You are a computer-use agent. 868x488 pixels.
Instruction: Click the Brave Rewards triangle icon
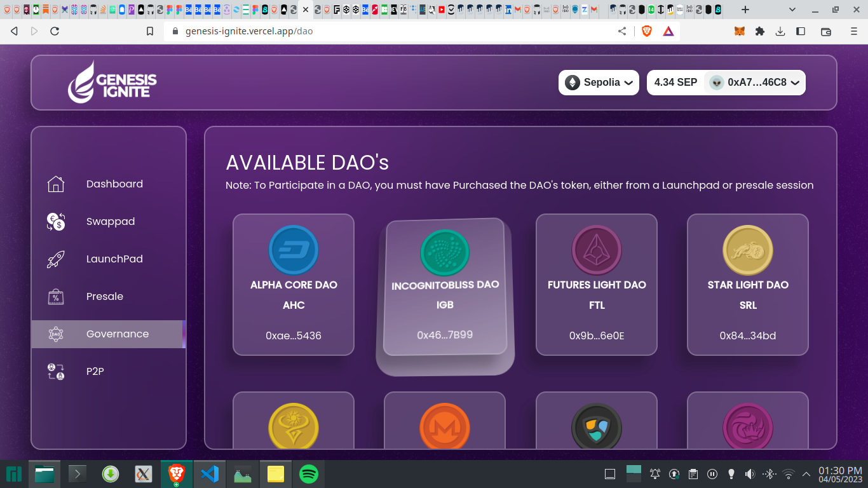(x=668, y=31)
